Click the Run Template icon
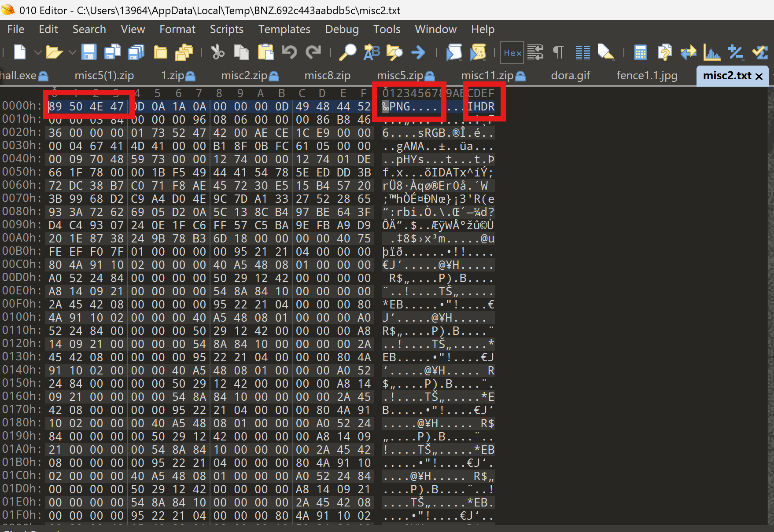 [x=478, y=52]
